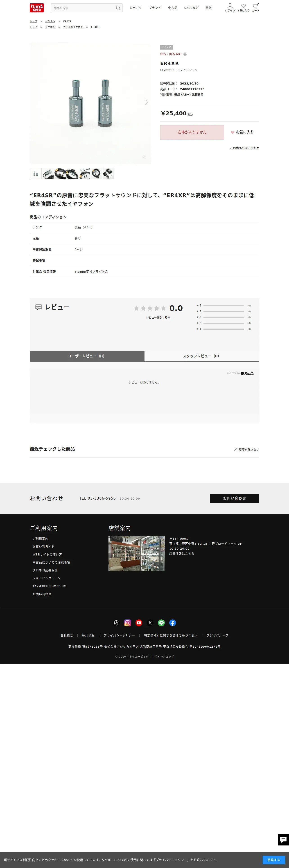The image size is (289, 868).
Task: Open the ブランド menu
Action: pos(155,8)
